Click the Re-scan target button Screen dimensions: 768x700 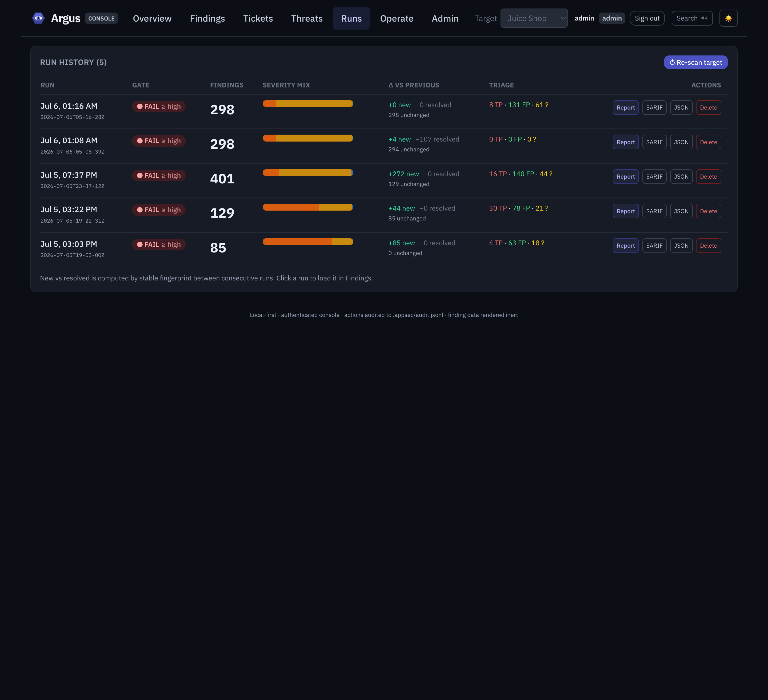click(x=695, y=62)
